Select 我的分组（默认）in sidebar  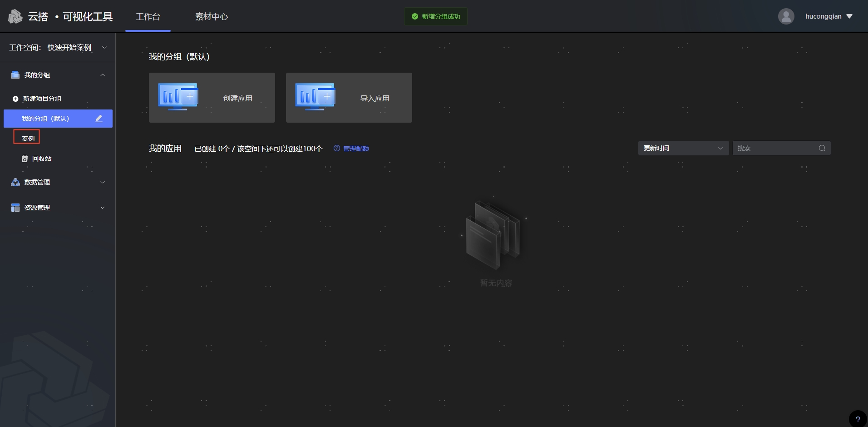pyautogui.click(x=58, y=119)
